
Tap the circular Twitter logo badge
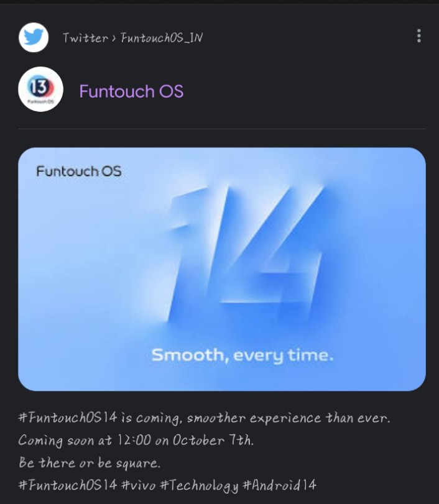click(x=32, y=37)
